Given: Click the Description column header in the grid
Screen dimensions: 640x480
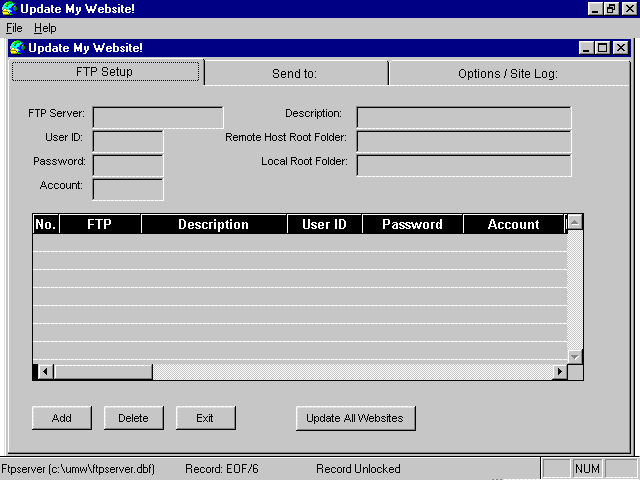Looking at the screenshot, I should coord(213,225).
